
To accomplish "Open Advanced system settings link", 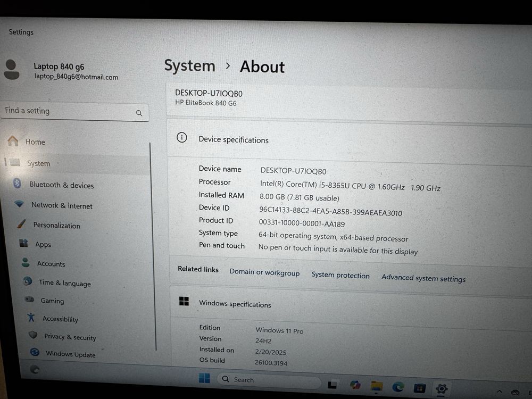I will (423, 278).
